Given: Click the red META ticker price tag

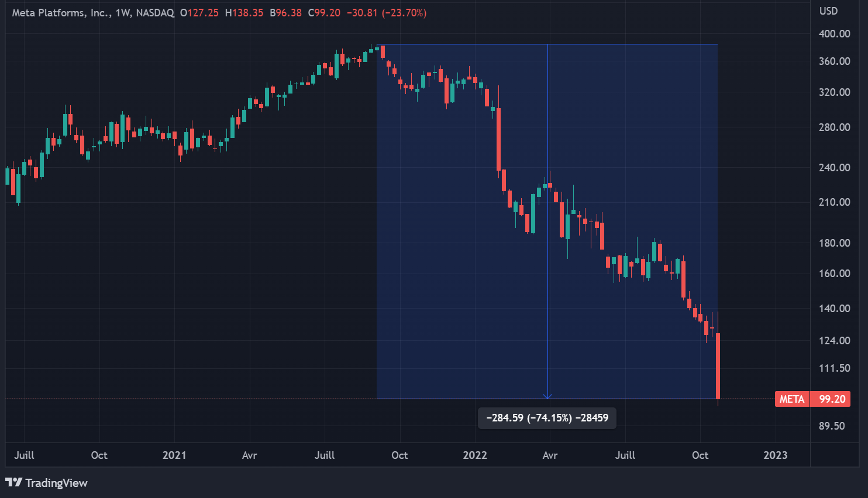Looking at the screenshot, I should [x=792, y=399].
